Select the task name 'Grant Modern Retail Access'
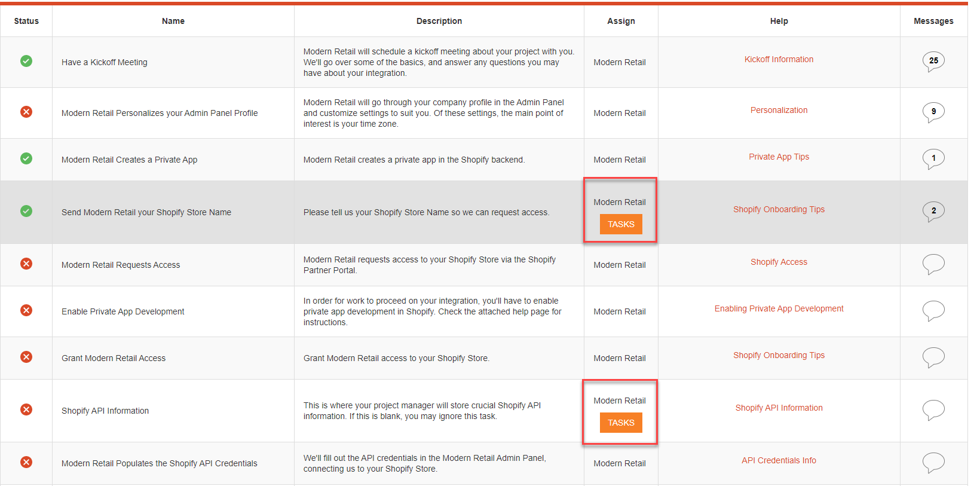The height and width of the screenshot is (486, 980). coord(114,358)
